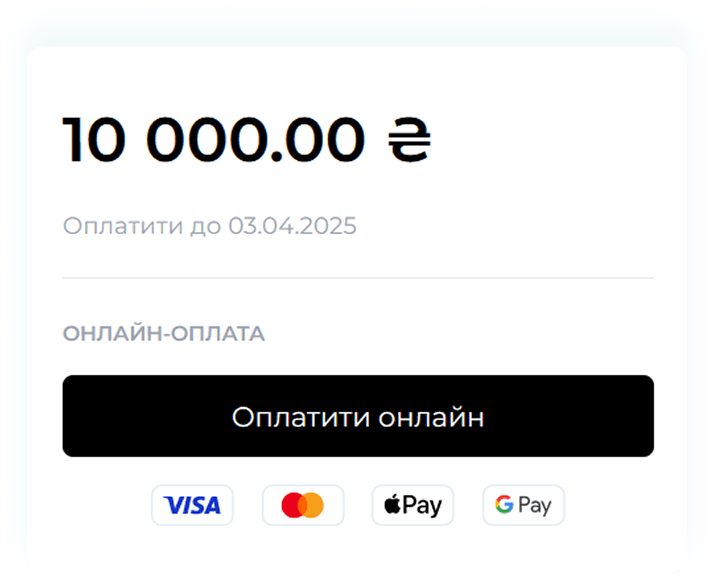Click the word Pay in the Google Pay badge

[535, 506]
